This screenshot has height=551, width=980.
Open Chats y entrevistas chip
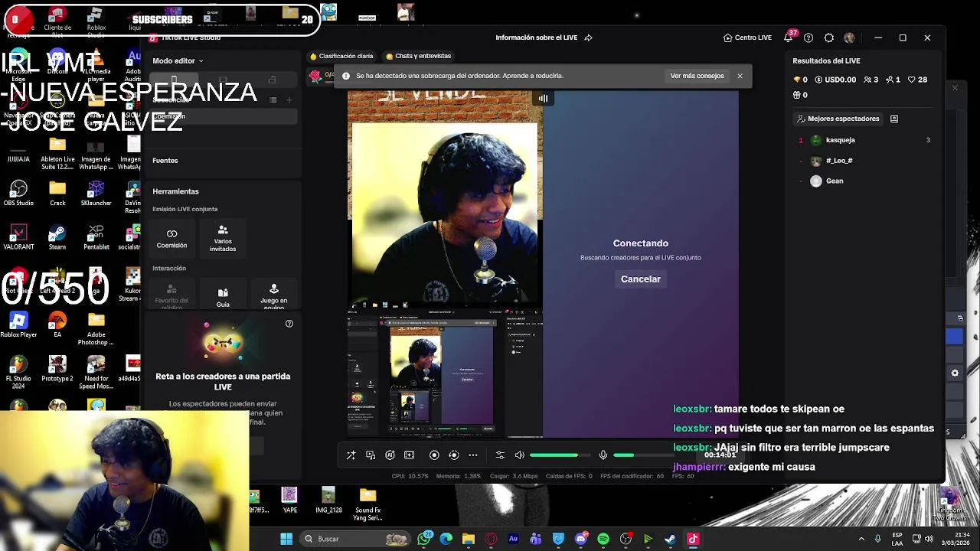point(418,56)
